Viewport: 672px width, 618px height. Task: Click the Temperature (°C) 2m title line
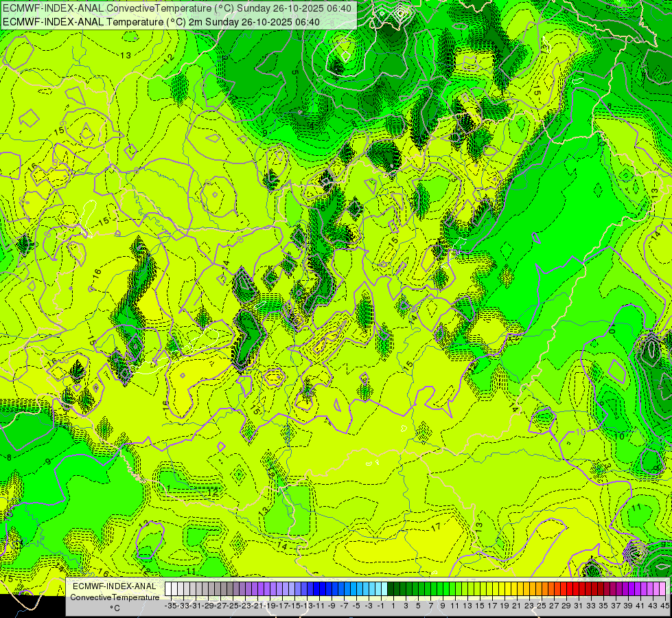[x=161, y=22]
